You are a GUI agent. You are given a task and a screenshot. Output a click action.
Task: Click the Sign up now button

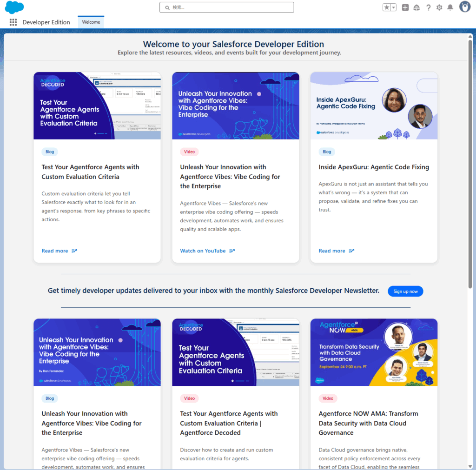pos(405,291)
